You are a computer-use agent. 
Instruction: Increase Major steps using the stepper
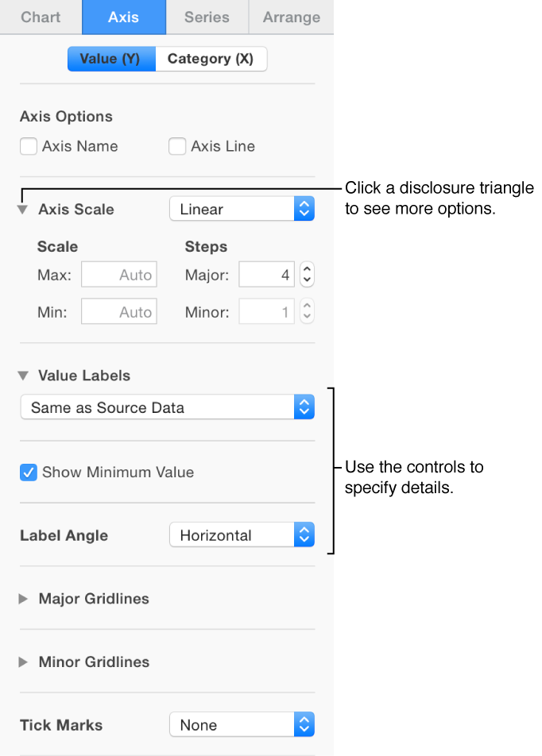point(307,270)
